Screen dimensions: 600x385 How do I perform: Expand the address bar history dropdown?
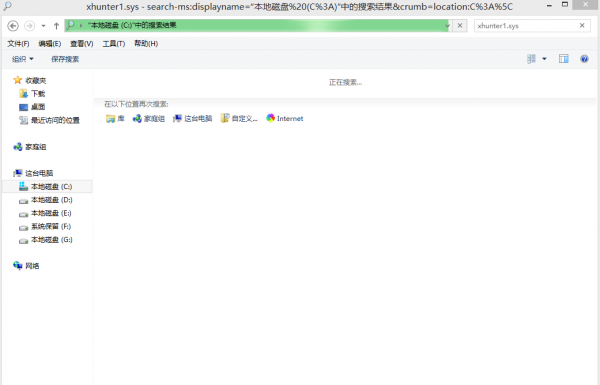point(447,26)
